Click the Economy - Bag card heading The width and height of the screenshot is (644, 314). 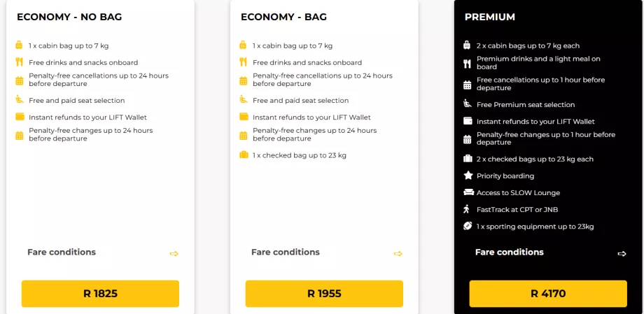[283, 17]
